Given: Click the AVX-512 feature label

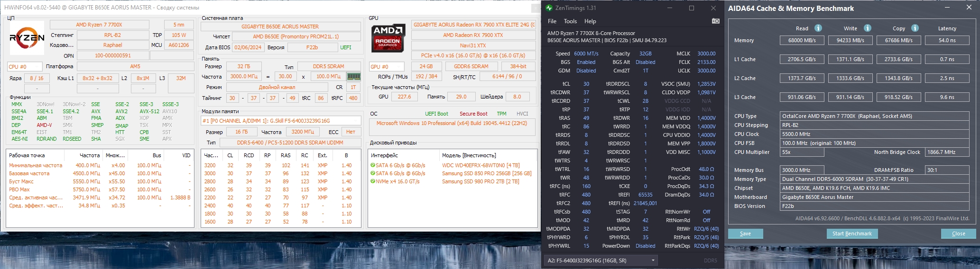Looking at the screenshot, I should pyautogui.click(x=149, y=111).
